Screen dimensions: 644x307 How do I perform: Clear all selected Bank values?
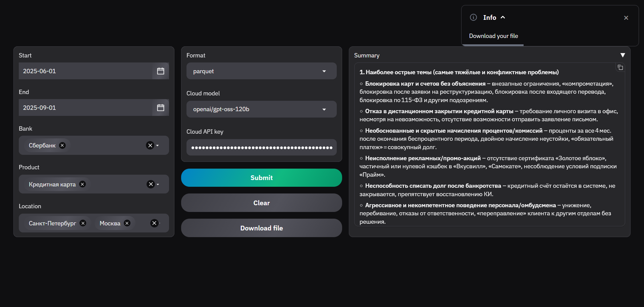point(150,145)
